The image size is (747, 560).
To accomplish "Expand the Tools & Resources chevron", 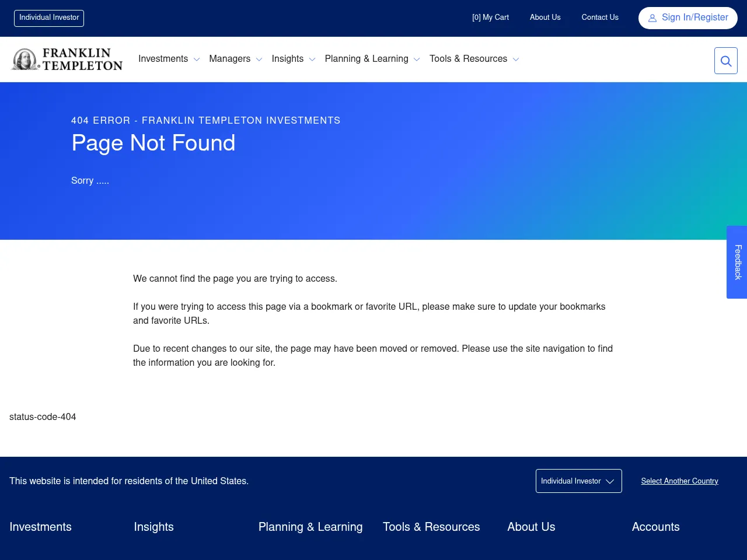I will [516, 59].
